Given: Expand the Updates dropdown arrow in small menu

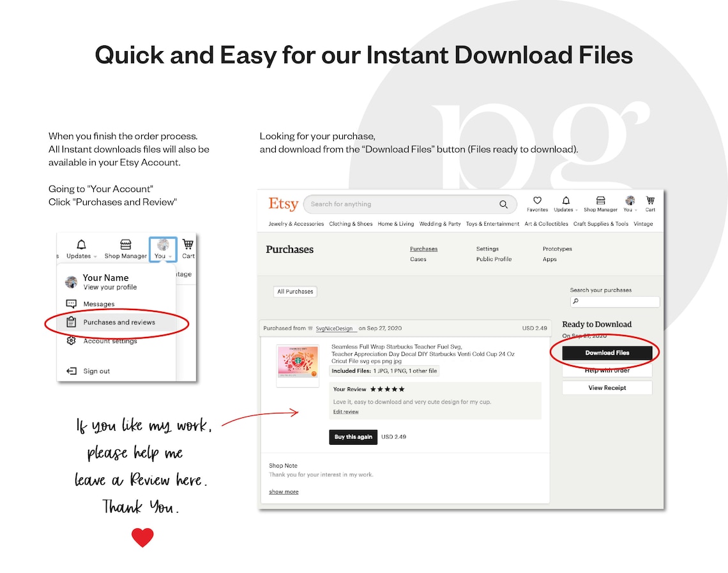Looking at the screenshot, I should tap(95, 257).
